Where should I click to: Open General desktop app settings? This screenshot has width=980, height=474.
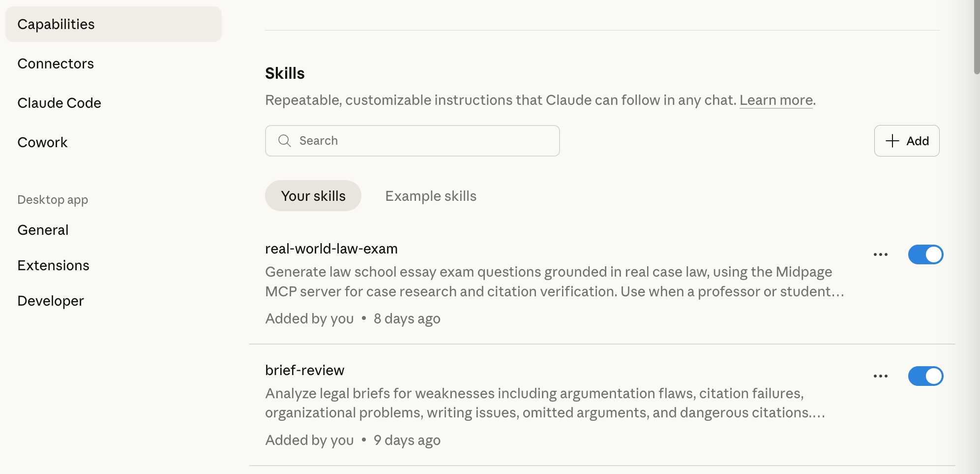click(43, 230)
